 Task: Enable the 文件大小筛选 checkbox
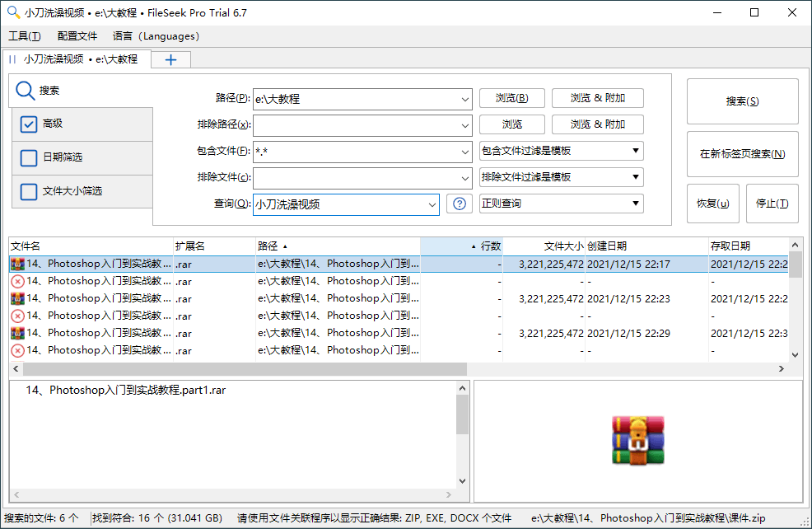coord(30,190)
